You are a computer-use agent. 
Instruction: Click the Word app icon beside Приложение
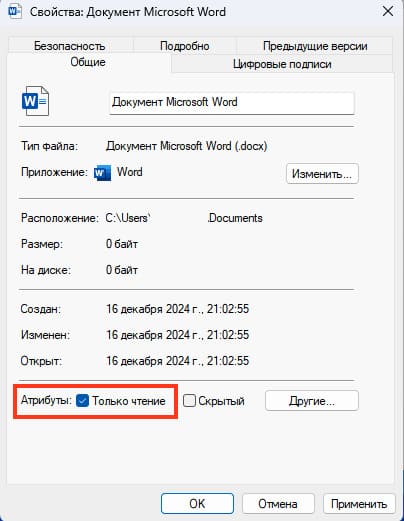click(x=102, y=173)
